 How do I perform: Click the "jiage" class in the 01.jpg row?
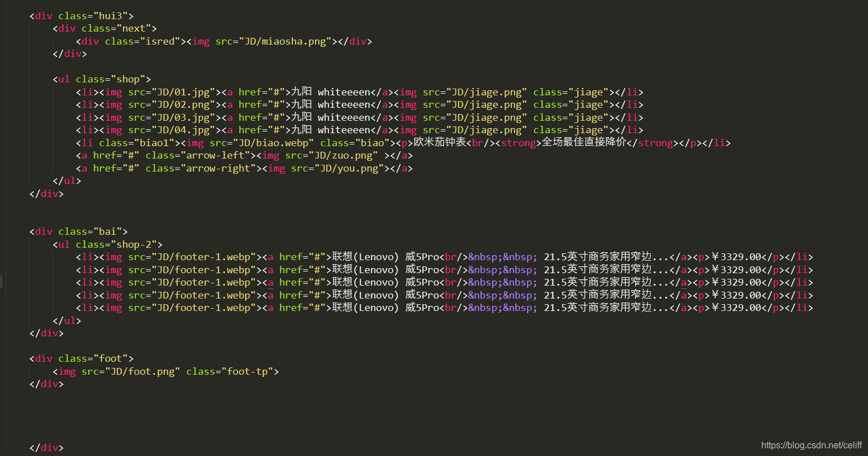click(589, 92)
